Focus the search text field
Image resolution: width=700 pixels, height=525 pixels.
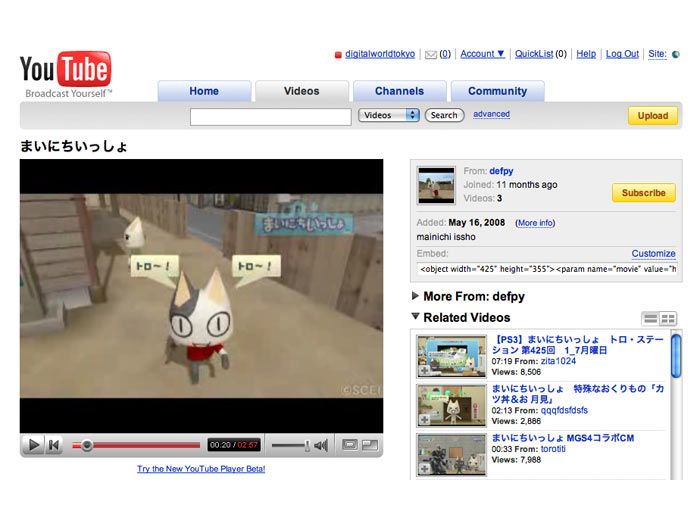click(271, 117)
